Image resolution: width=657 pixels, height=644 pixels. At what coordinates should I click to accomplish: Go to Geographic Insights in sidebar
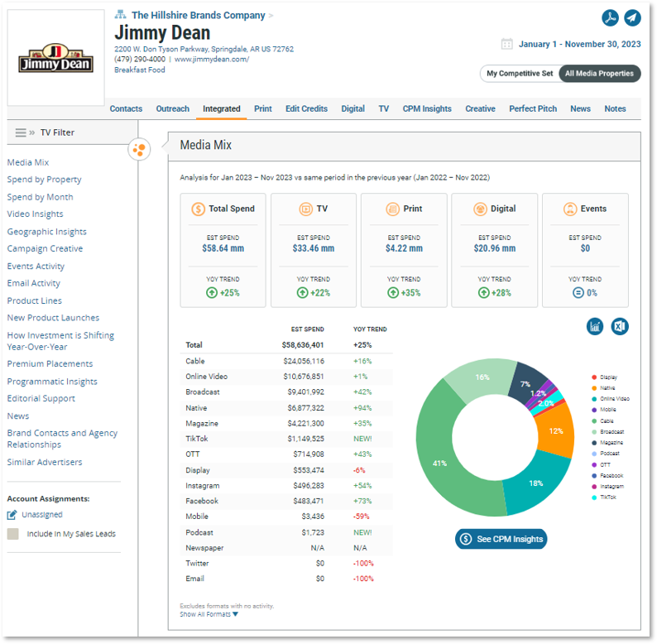[x=46, y=232]
